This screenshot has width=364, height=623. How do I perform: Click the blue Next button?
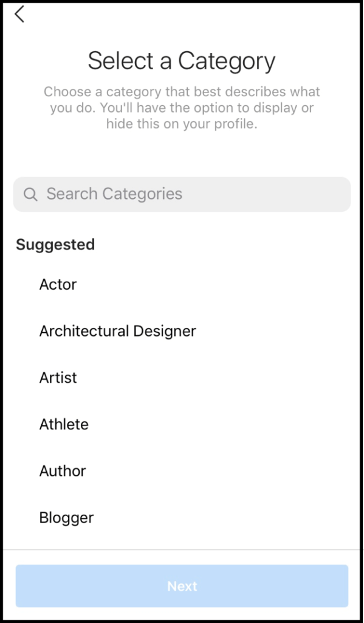(182, 586)
